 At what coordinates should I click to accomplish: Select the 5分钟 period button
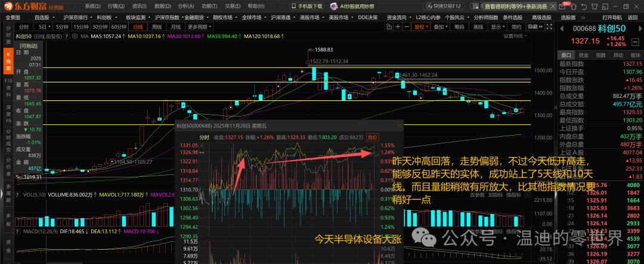point(62,27)
